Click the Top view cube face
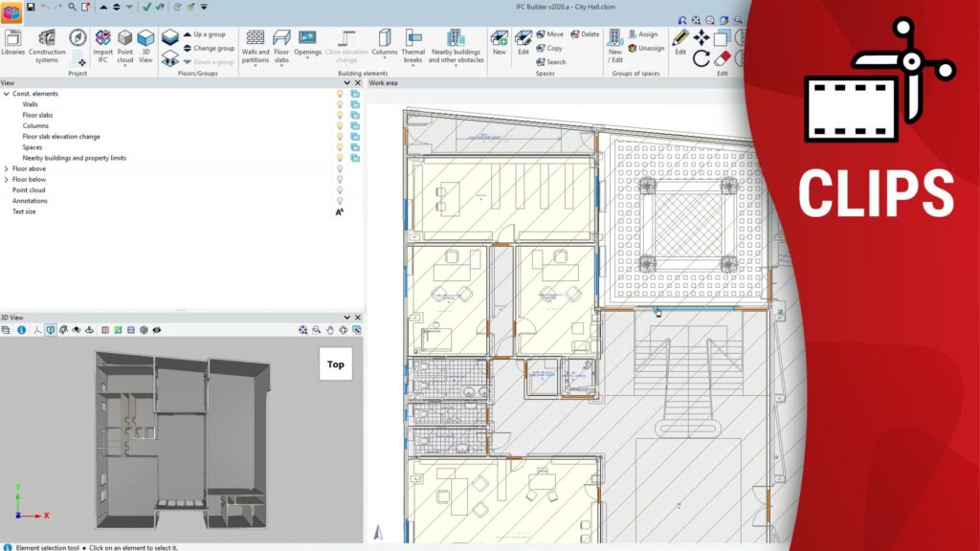Image resolution: width=980 pixels, height=551 pixels. pos(335,364)
